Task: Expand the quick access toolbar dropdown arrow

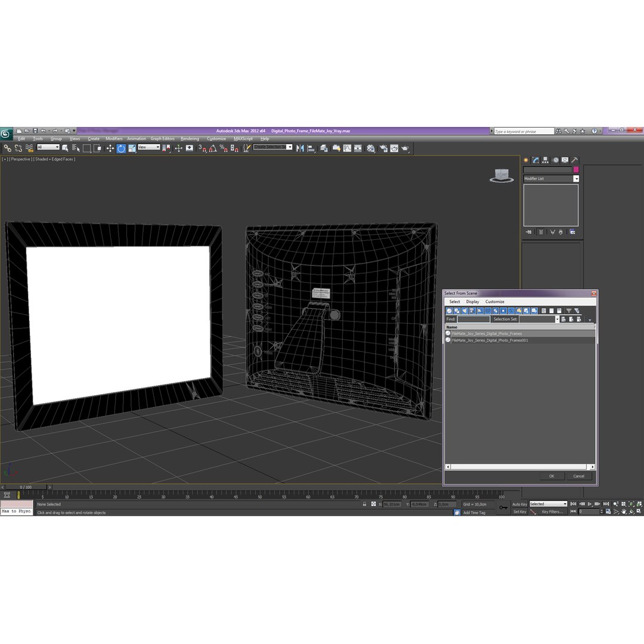Action: click(75, 131)
